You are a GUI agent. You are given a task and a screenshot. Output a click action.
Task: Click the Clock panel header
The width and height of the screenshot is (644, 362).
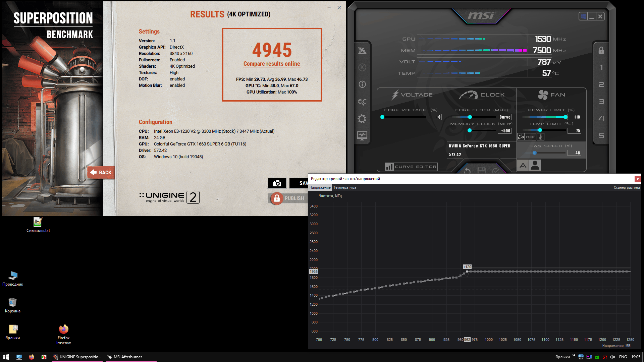point(482,95)
